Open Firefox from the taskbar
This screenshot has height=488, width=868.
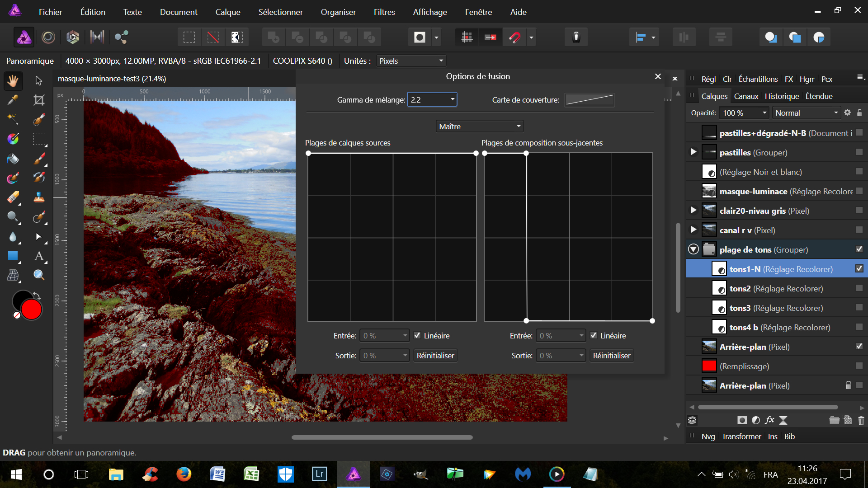[x=184, y=474]
